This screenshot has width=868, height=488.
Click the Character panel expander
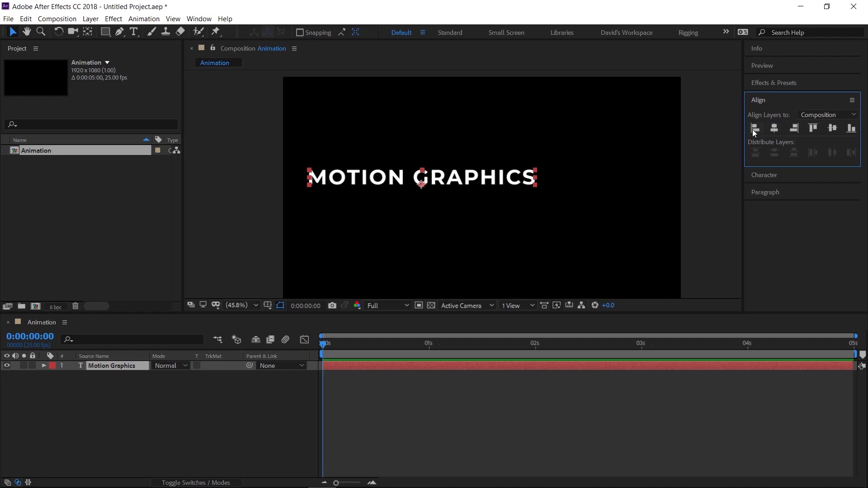tap(764, 174)
